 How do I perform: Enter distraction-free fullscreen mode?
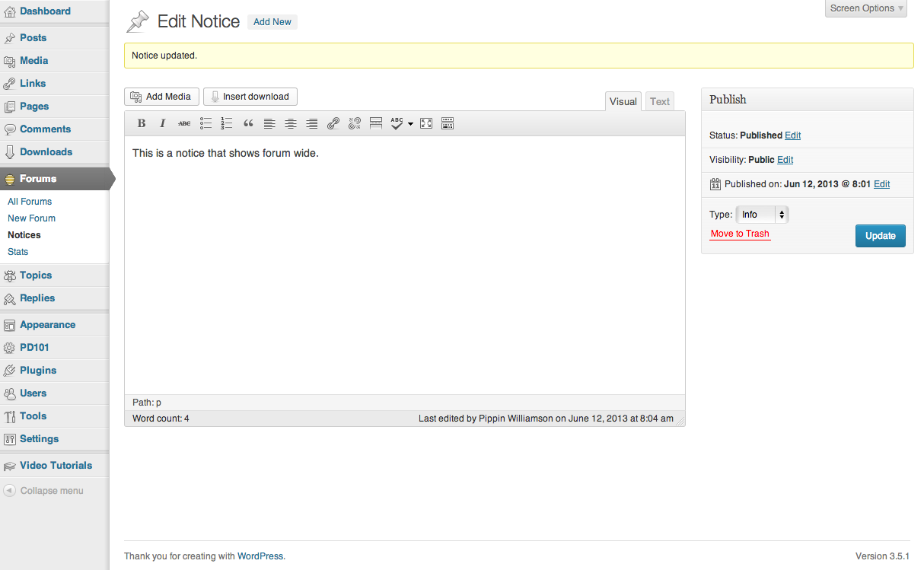tap(426, 123)
